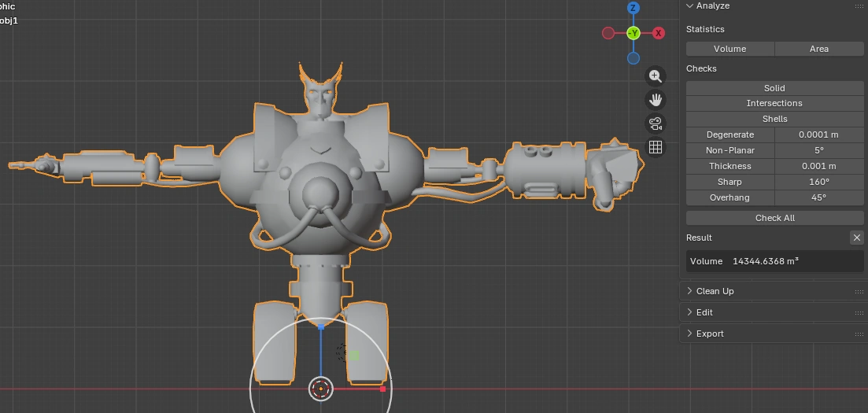Click the blue Z axis gizmo circle
The image size is (868, 413).
(x=633, y=8)
